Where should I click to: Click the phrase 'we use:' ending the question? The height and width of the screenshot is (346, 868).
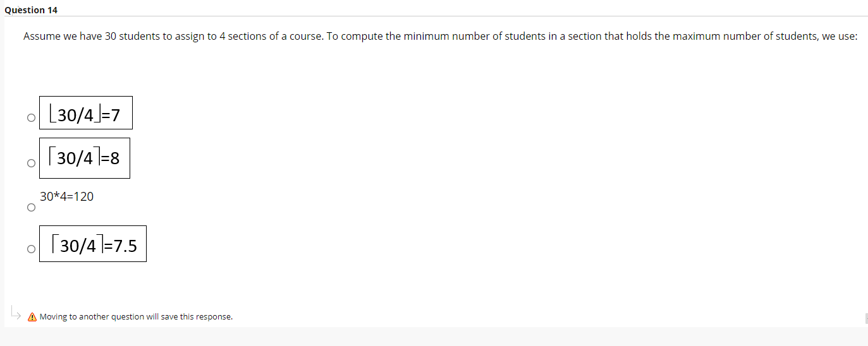pos(839,37)
